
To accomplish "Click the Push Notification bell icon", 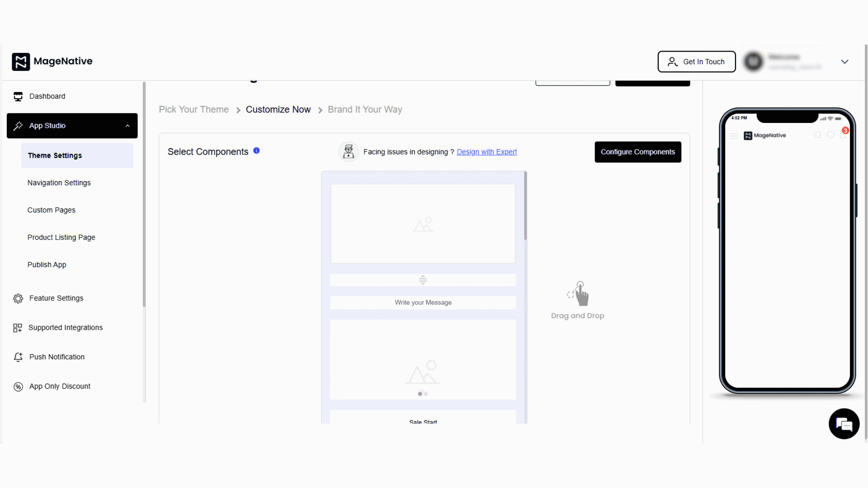I will point(18,357).
